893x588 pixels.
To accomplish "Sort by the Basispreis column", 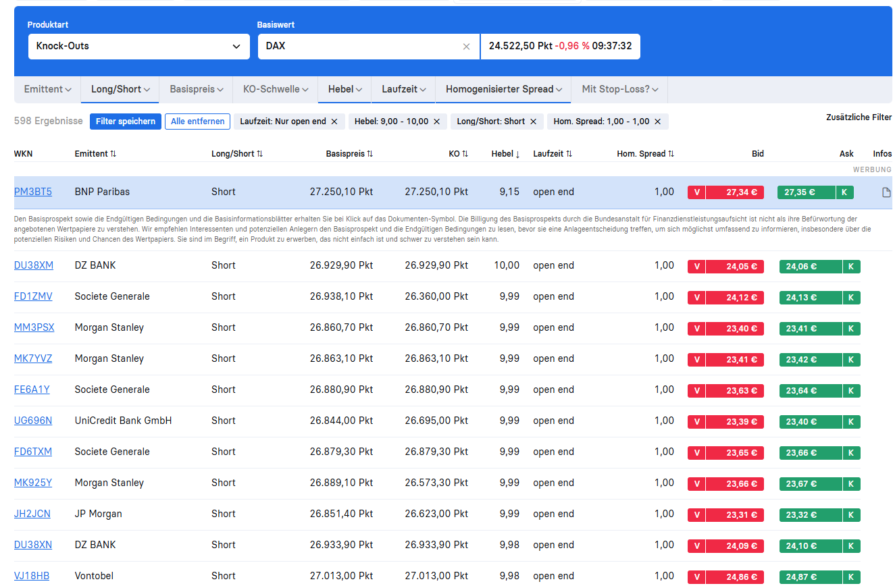I will coord(349,154).
